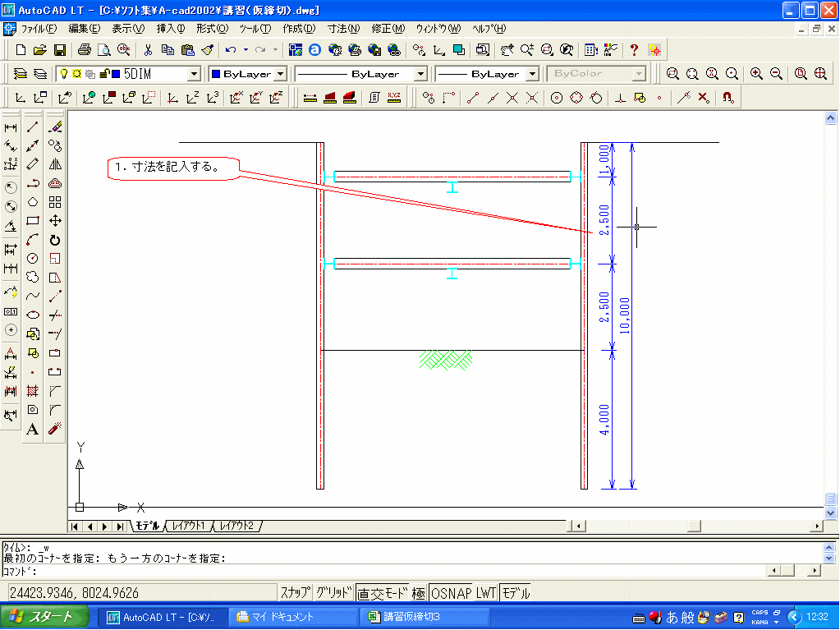Toggle OSNAP in status bar
Screen dimensions: 840x630
coord(451,593)
